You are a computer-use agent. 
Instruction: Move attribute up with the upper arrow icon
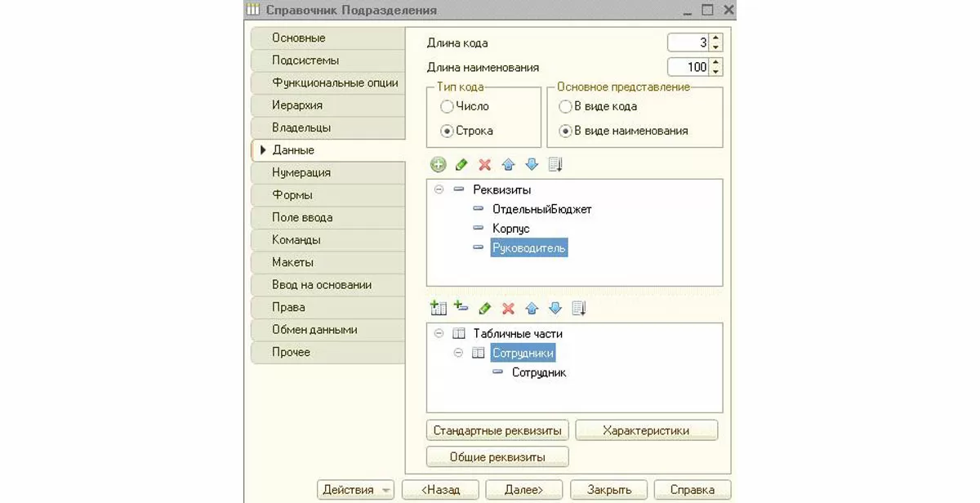point(508,165)
